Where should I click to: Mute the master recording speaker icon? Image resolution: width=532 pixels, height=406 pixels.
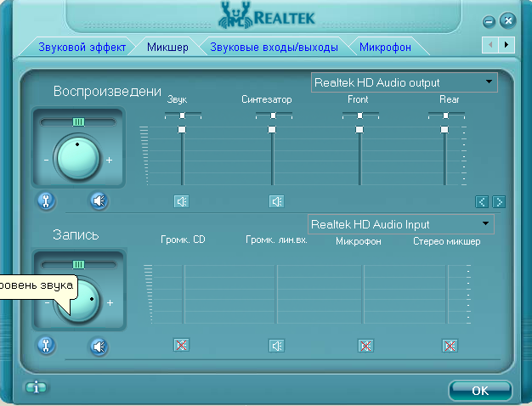pyautogui.click(x=99, y=346)
